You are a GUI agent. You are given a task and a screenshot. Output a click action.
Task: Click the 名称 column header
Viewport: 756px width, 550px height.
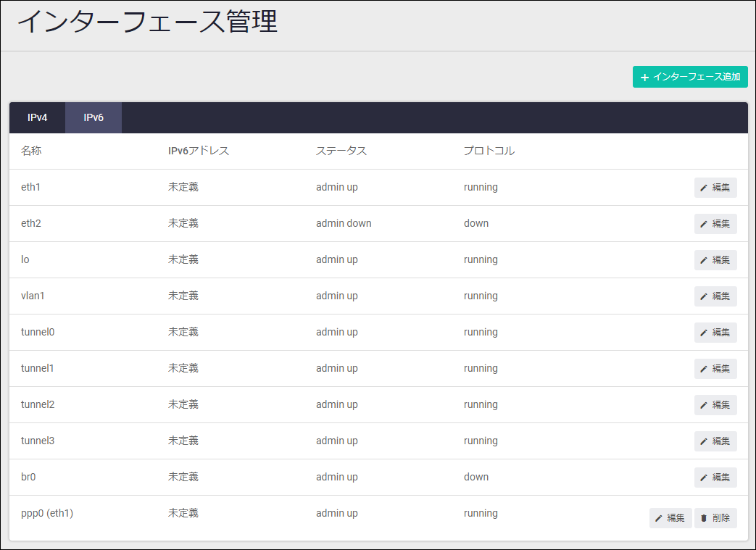tap(31, 151)
